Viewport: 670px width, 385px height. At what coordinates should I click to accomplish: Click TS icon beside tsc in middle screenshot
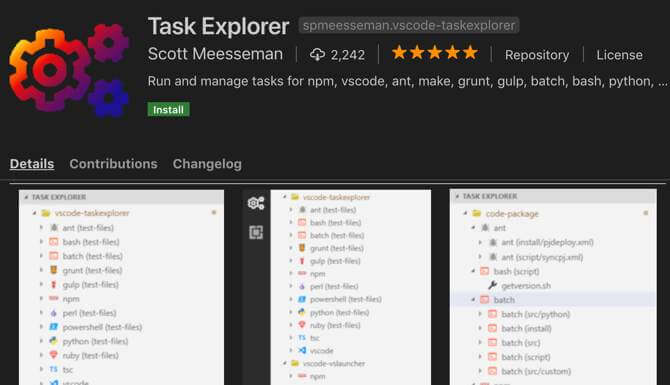point(302,338)
